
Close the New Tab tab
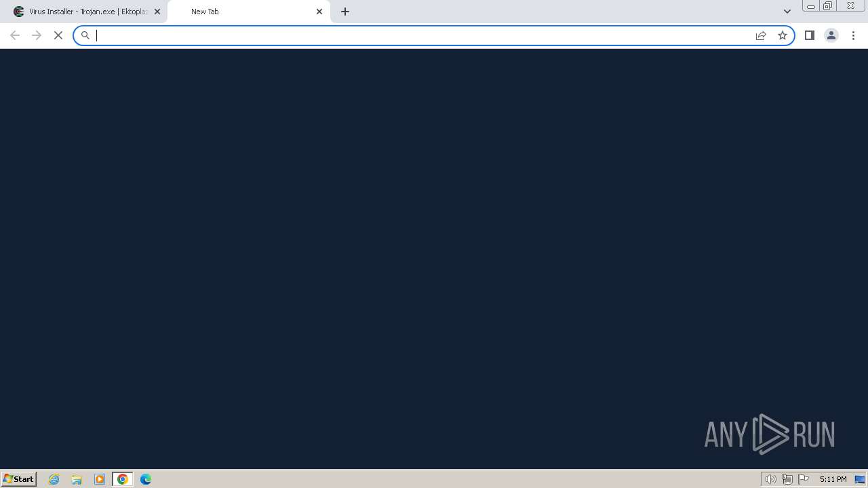pyautogui.click(x=319, y=12)
